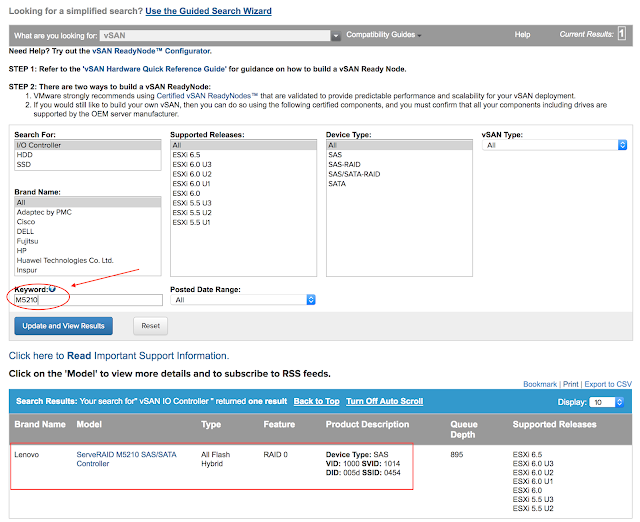Select ESXi 6.0 in Supported Releases list
The height and width of the screenshot is (522, 640).
coord(243,193)
